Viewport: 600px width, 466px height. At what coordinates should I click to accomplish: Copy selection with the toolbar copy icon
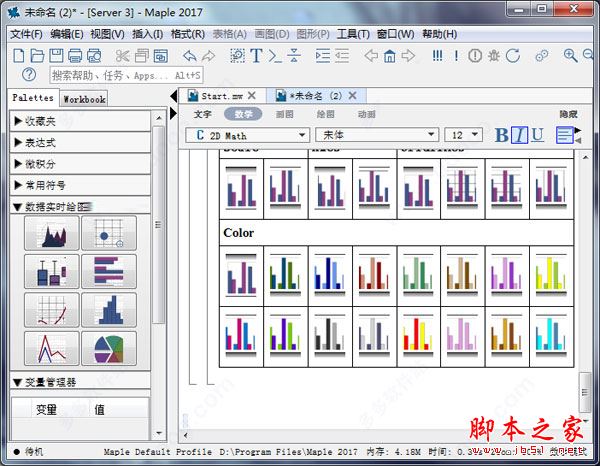click(142, 56)
